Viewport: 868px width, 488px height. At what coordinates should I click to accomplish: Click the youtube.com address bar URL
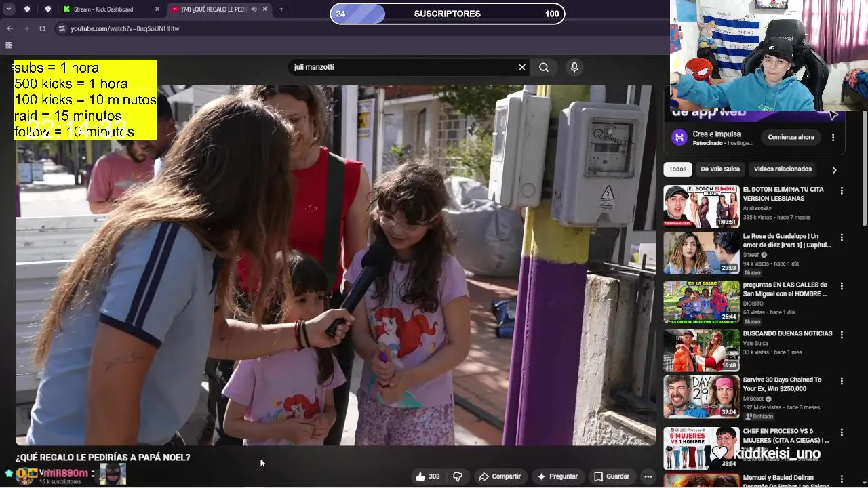pyautogui.click(x=125, y=28)
